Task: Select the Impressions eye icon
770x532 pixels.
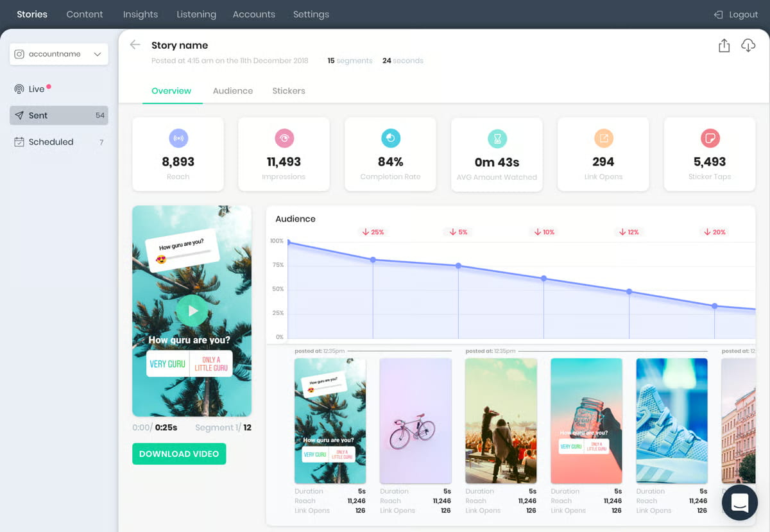Action: 284,138
